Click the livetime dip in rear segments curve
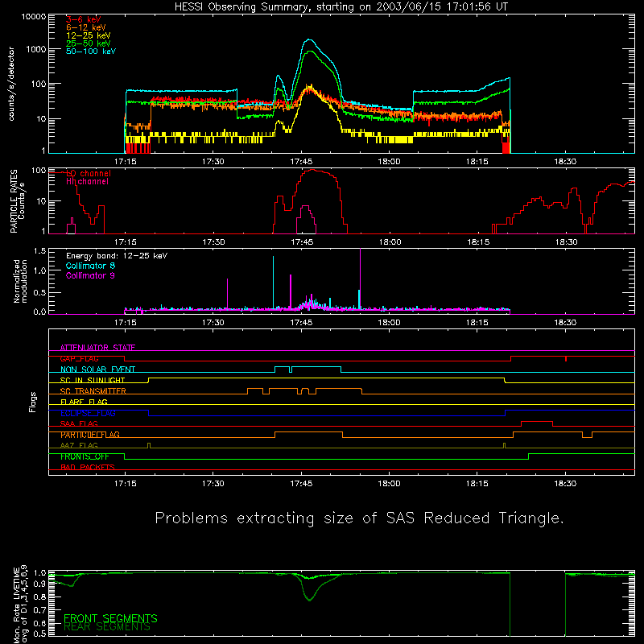Viewport: 644px width, 644px height. (310, 600)
